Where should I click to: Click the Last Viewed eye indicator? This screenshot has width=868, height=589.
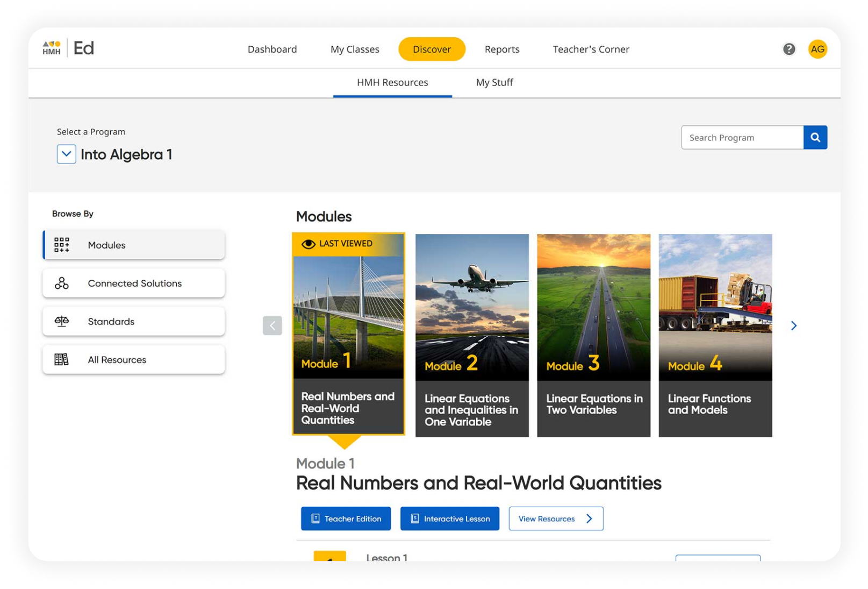[x=307, y=243]
